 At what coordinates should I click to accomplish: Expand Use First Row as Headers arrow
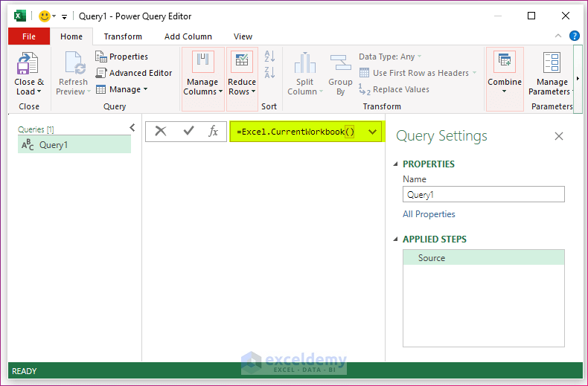pos(474,73)
